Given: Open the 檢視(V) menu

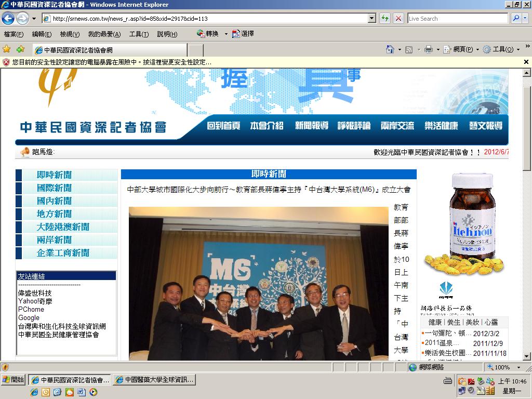Looking at the screenshot, I should (70, 34).
